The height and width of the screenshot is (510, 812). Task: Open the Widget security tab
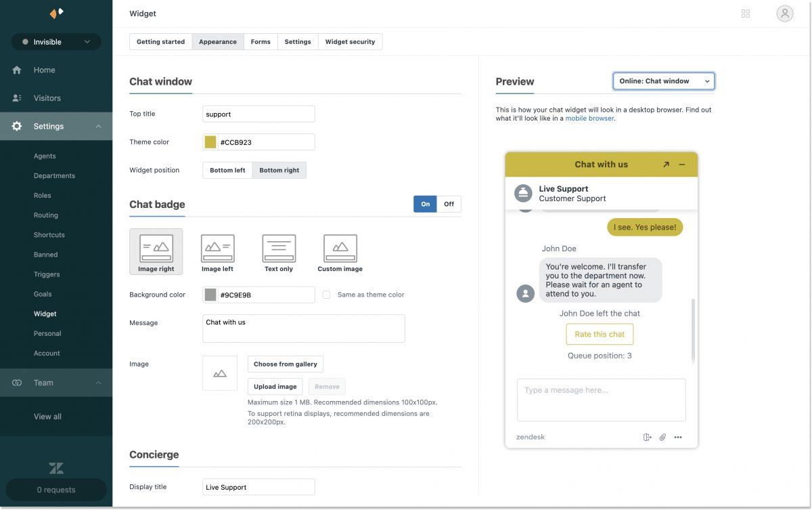point(350,41)
